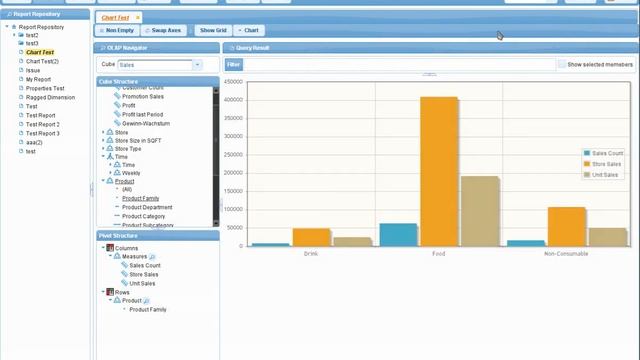
Task: Open the Chart Test(2) report
Action: click(x=42, y=61)
